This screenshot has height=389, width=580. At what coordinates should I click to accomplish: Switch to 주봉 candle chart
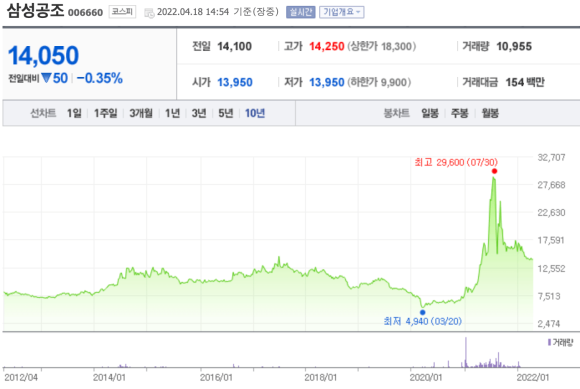tap(460, 113)
